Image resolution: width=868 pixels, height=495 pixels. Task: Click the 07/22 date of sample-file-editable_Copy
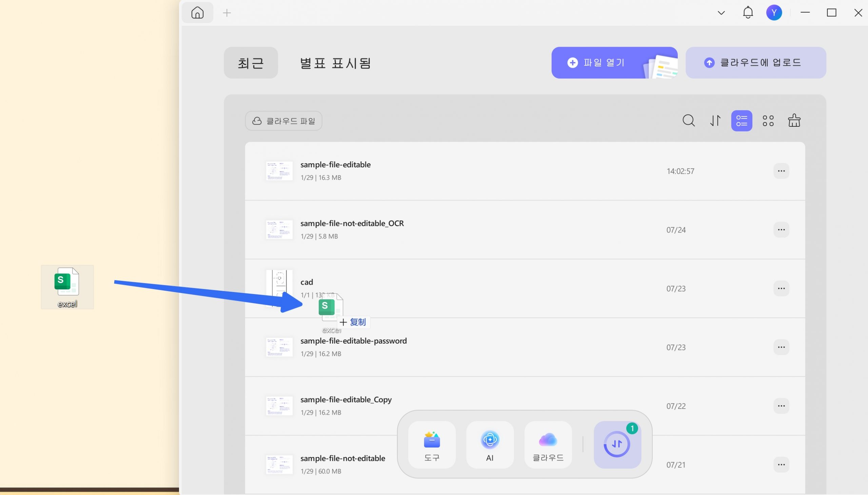(676, 406)
